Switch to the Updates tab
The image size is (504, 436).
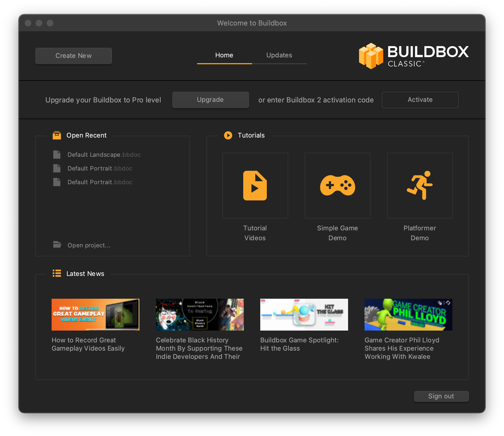pos(279,55)
